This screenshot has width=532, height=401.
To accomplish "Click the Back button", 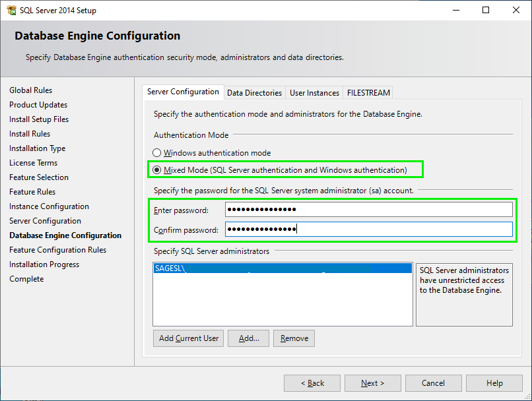I will coord(312,383).
